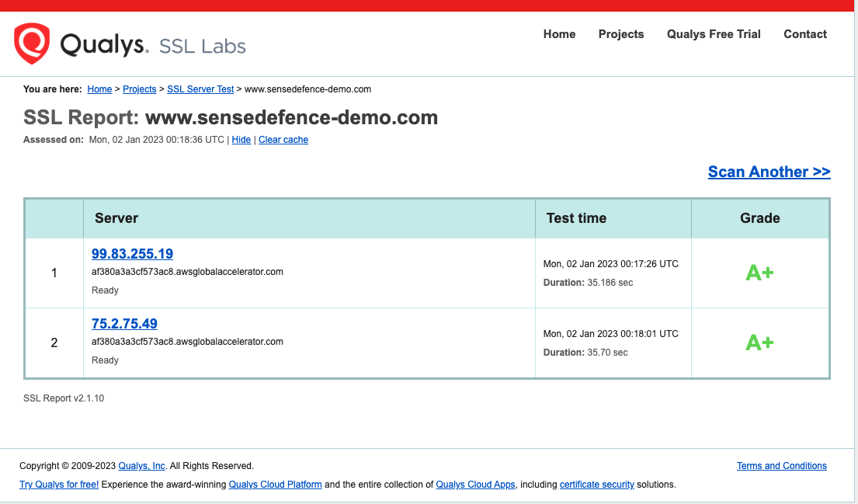Open server 99.83.255.19 details

[x=133, y=254]
